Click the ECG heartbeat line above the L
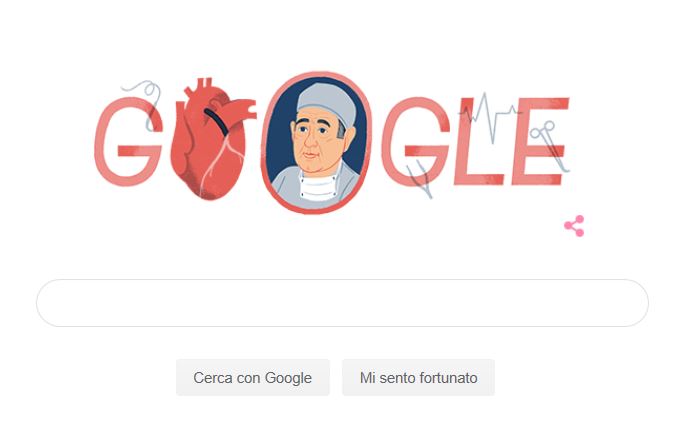Image resolution: width=686 pixels, height=425 pixels. pos(489,116)
